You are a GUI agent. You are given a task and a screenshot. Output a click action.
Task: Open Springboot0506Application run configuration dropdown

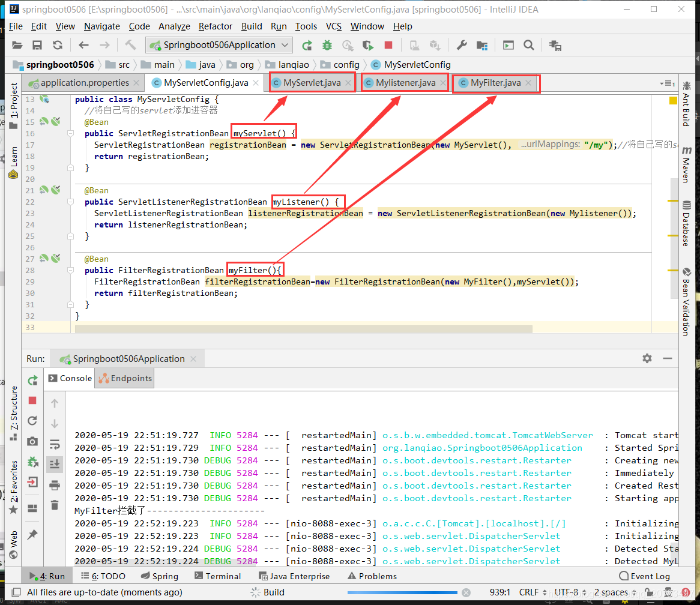219,45
